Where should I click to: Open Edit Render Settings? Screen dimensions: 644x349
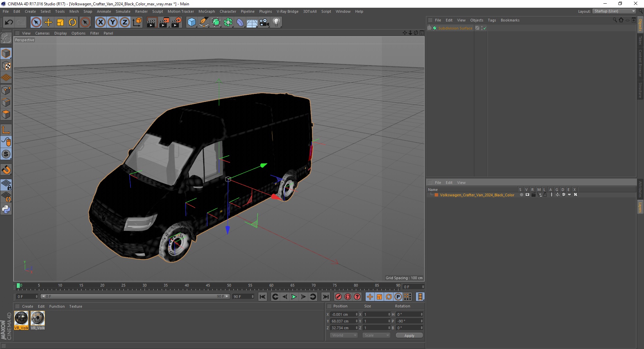point(176,22)
